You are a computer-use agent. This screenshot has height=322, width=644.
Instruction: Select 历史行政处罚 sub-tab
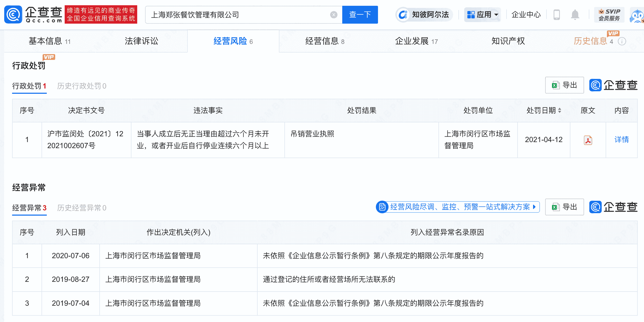click(x=81, y=86)
